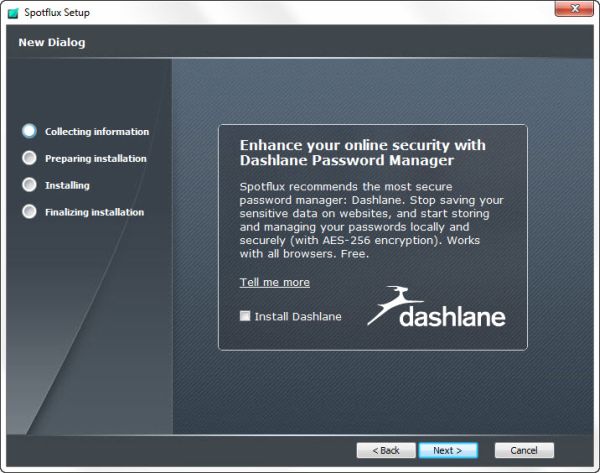Click the dashlane wordmark text logo

pyautogui.click(x=452, y=317)
